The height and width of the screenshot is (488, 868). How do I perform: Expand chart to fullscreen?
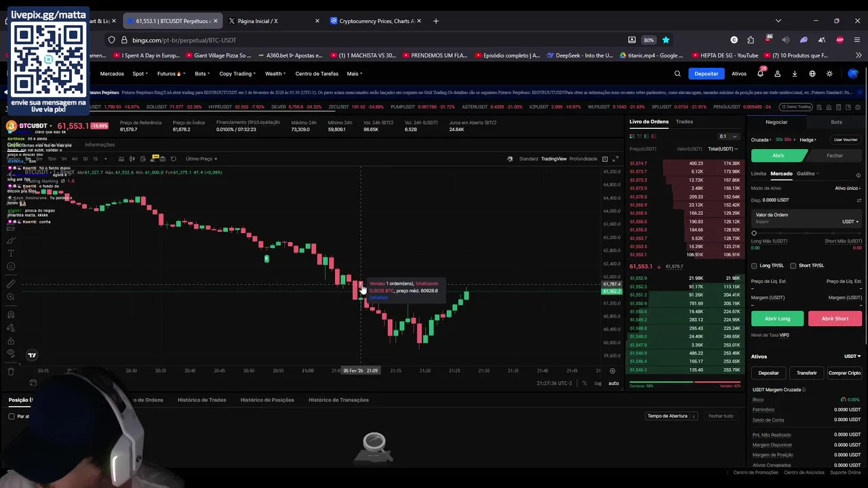(x=615, y=159)
